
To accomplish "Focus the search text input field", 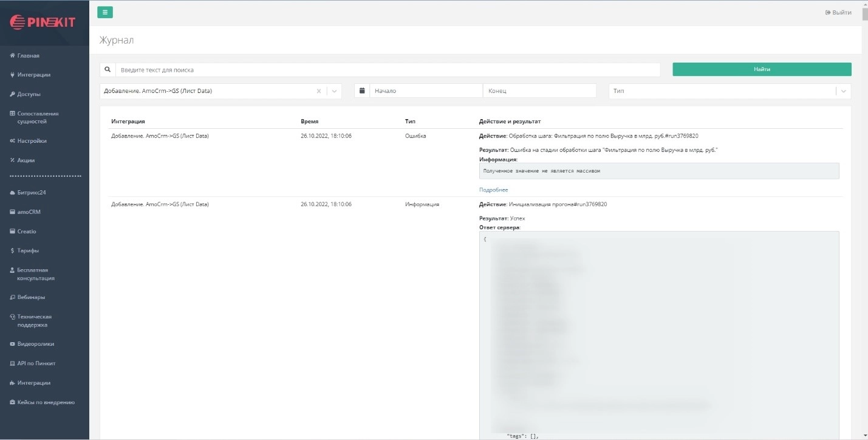I will tap(388, 70).
